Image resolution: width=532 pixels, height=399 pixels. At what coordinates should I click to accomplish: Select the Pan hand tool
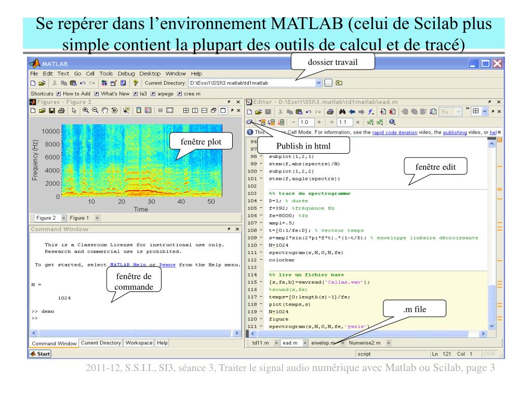(x=104, y=111)
